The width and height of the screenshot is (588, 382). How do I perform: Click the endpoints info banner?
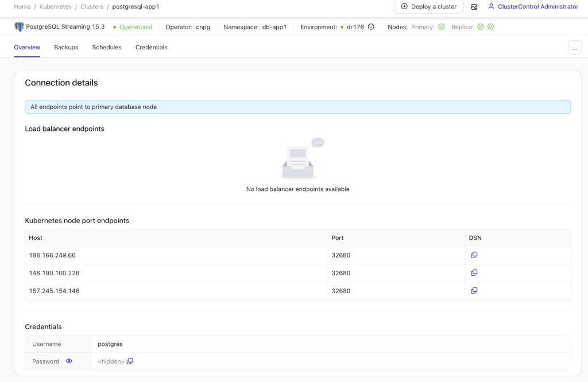click(x=298, y=107)
